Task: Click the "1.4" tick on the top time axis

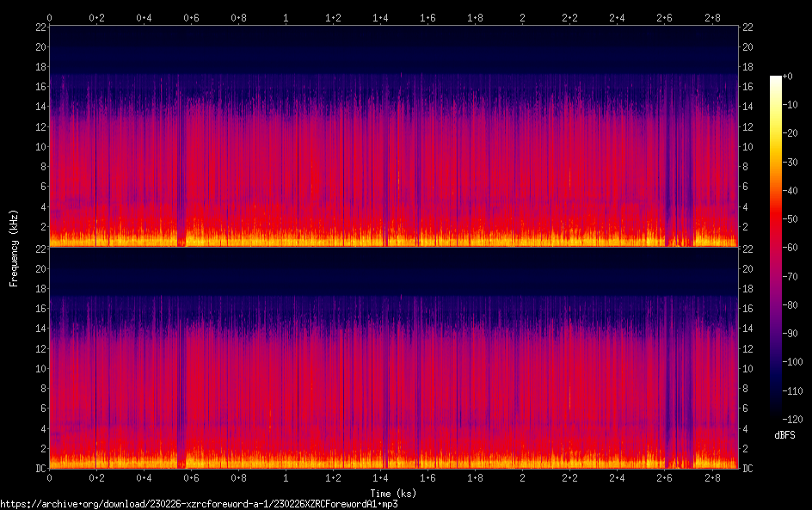Action: (x=380, y=18)
